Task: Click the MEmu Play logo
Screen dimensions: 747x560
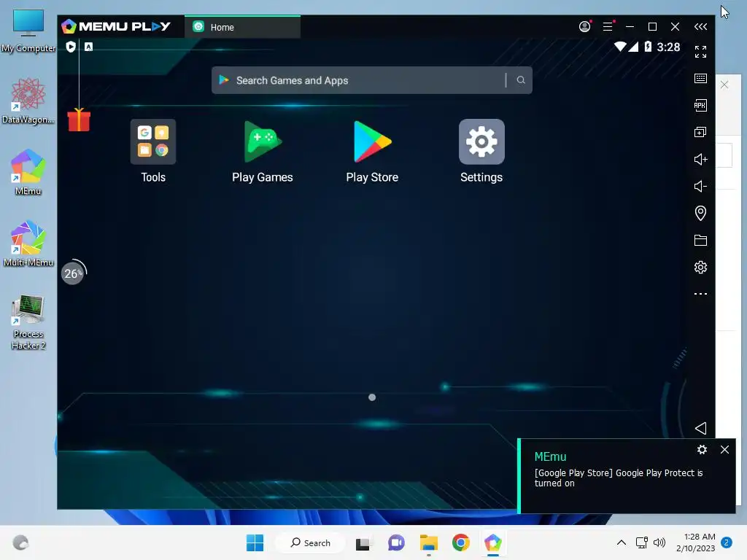Action: (116, 26)
